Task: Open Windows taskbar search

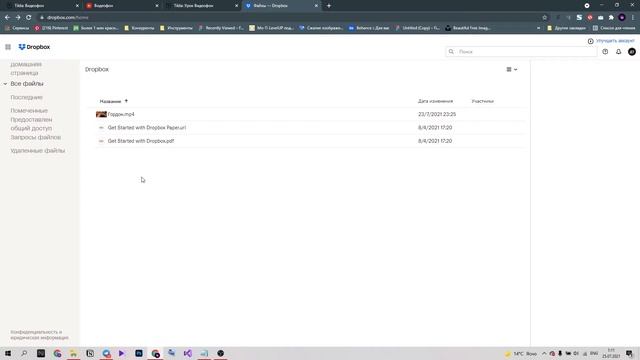Action: point(24,353)
